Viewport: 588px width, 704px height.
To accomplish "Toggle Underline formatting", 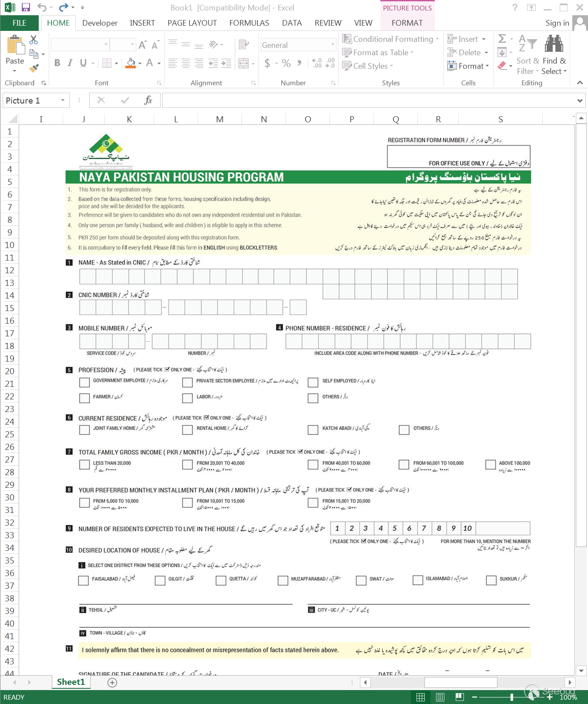I will point(83,63).
